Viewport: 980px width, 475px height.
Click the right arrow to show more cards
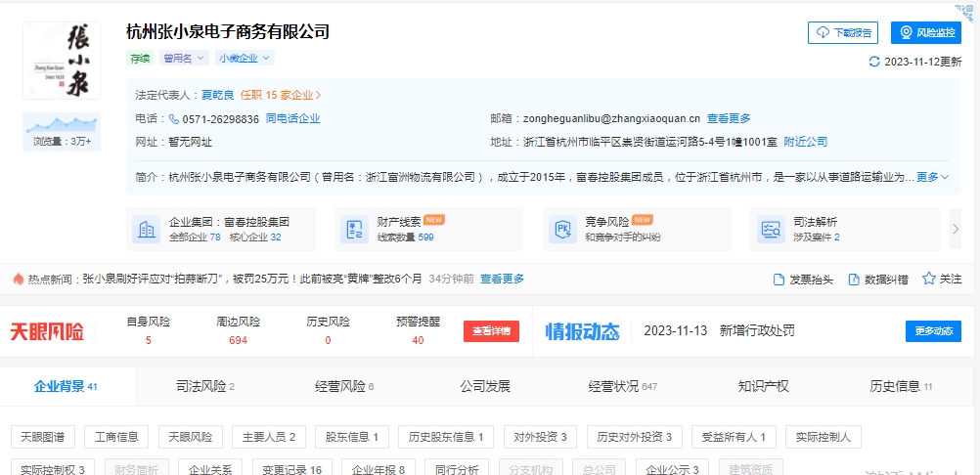pos(956,229)
